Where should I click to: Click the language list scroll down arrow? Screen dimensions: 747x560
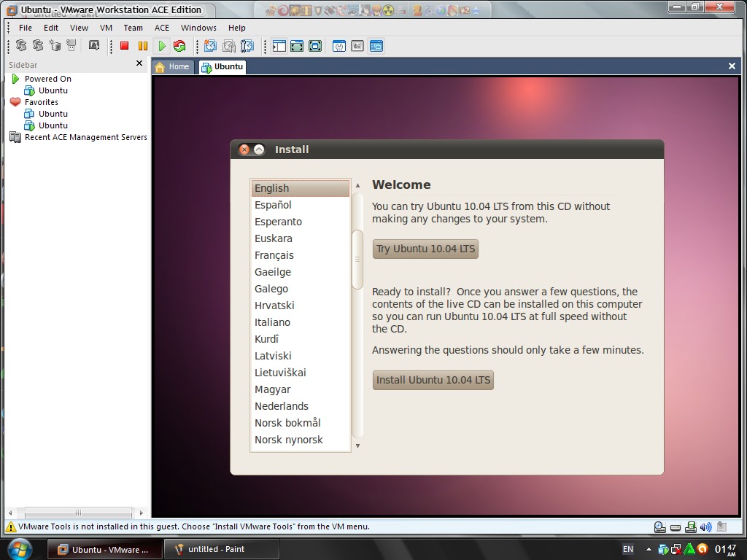pyautogui.click(x=357, y=446)
